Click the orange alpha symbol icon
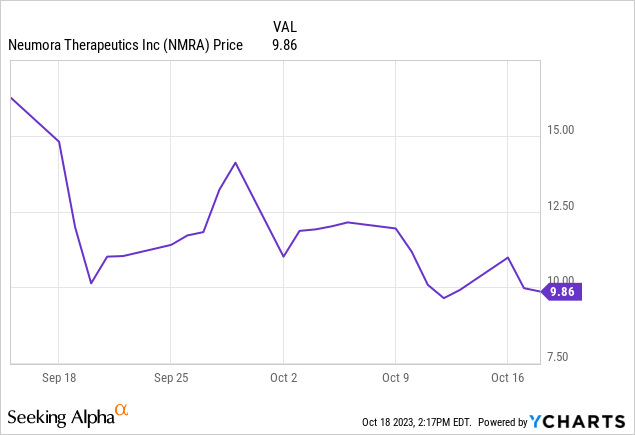The height and width of the screenshot is (435, 635). point(122,410)
